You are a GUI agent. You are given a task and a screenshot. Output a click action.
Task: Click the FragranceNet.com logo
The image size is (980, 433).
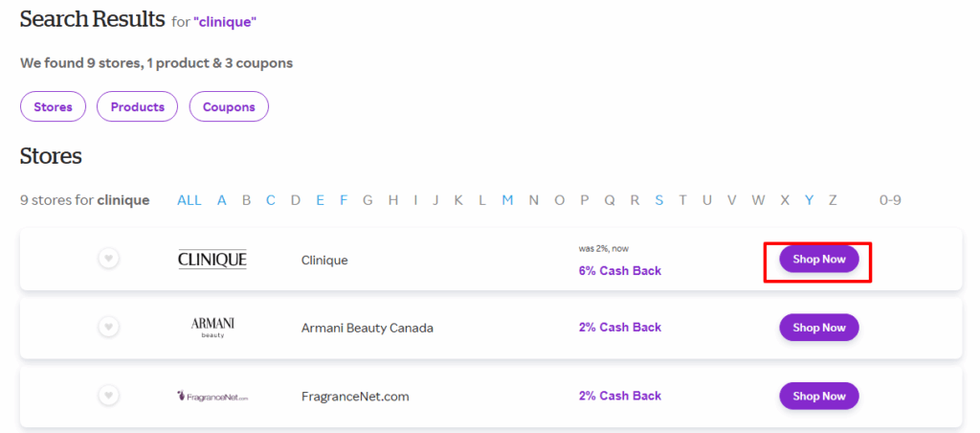212,396
